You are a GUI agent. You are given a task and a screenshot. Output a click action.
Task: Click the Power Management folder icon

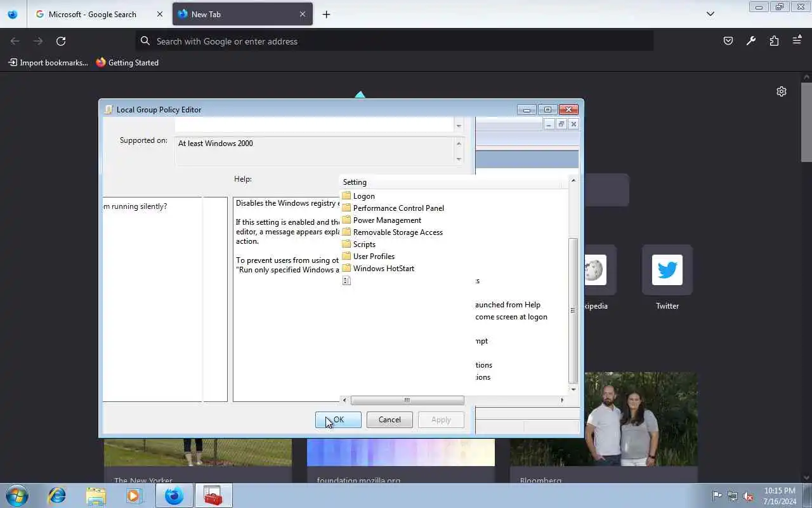point(346,220)
